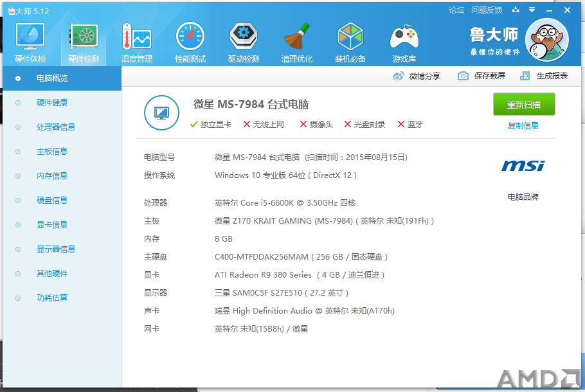Open the 问题反馈 feedback link
This screenshot has width=585, height=392.
coord(487,10)
